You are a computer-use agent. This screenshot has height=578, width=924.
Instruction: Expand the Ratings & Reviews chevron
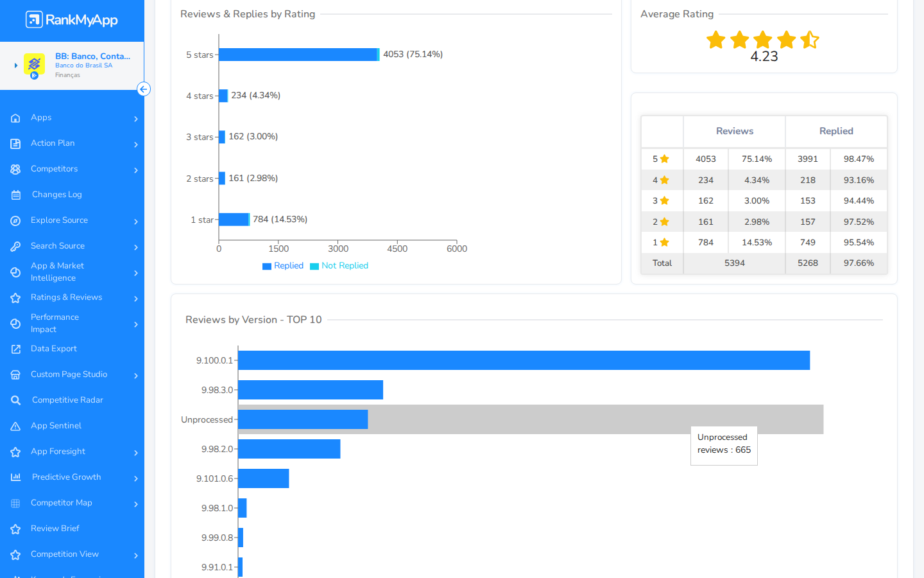[x=136, y=299]
